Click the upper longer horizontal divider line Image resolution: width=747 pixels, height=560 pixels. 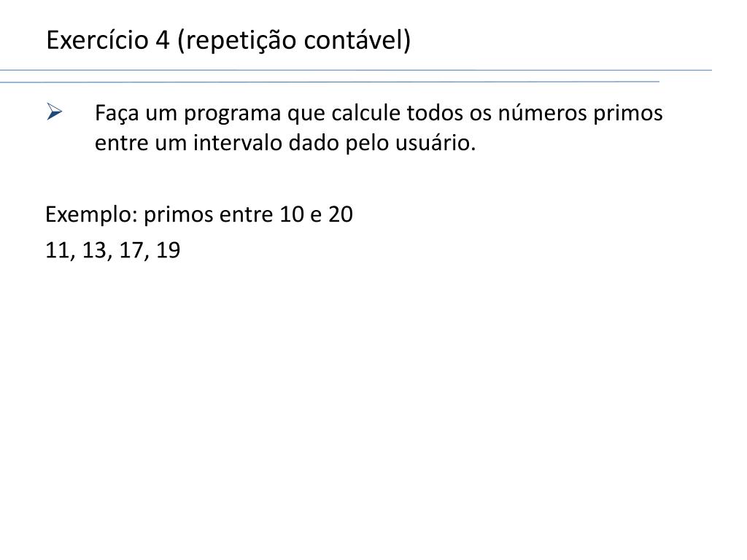(356, 71)
